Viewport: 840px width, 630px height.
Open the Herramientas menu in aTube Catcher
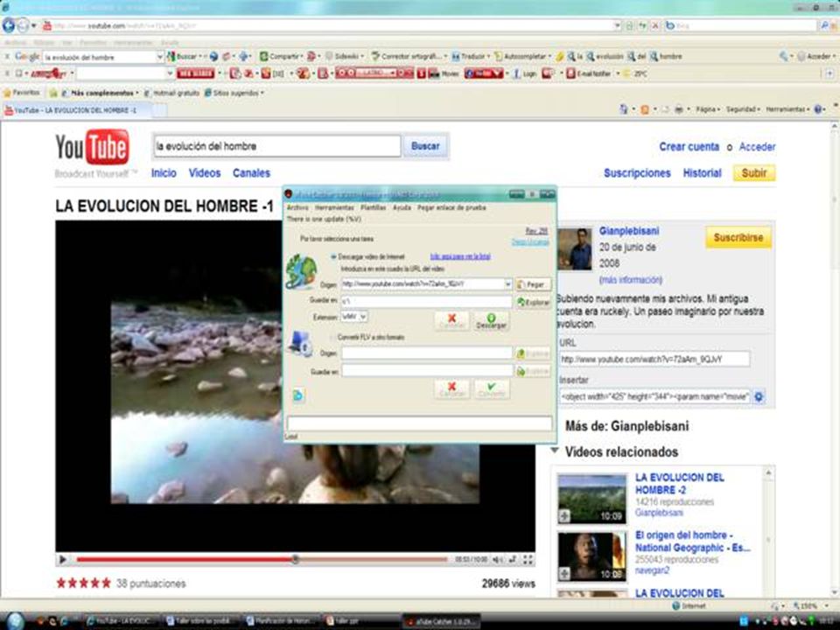click(x=334, y=207)
